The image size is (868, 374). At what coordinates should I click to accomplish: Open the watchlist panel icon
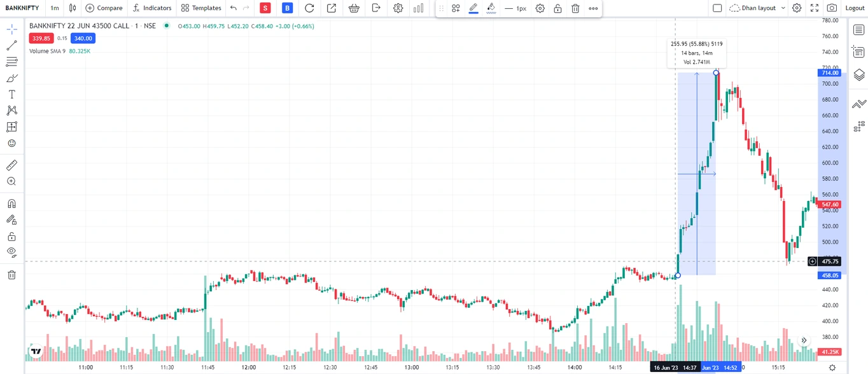pos(859,29)
